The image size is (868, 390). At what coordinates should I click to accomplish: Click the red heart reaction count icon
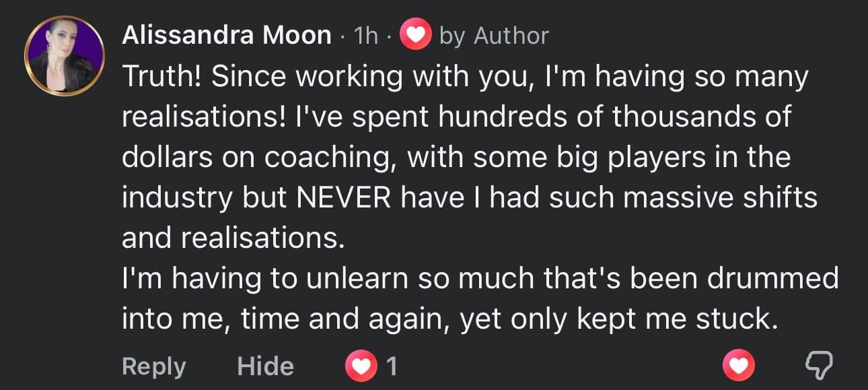pos(361,366)
